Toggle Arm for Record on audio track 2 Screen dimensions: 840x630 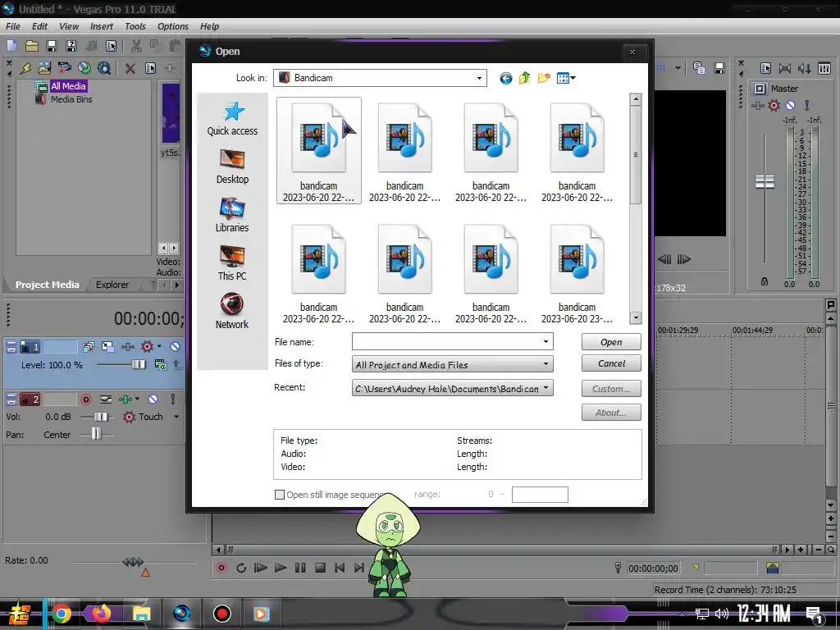tap(86, 399)
